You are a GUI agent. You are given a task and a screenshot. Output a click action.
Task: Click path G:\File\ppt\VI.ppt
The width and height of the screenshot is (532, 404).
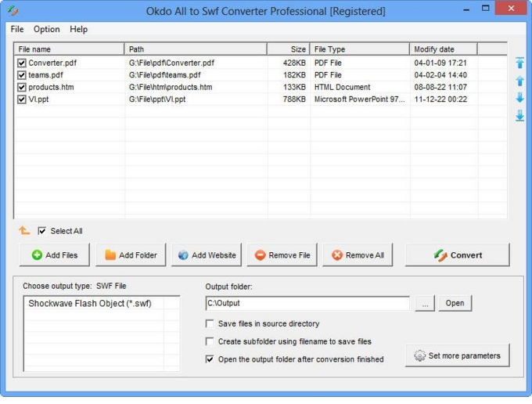(x=157, y=99)
